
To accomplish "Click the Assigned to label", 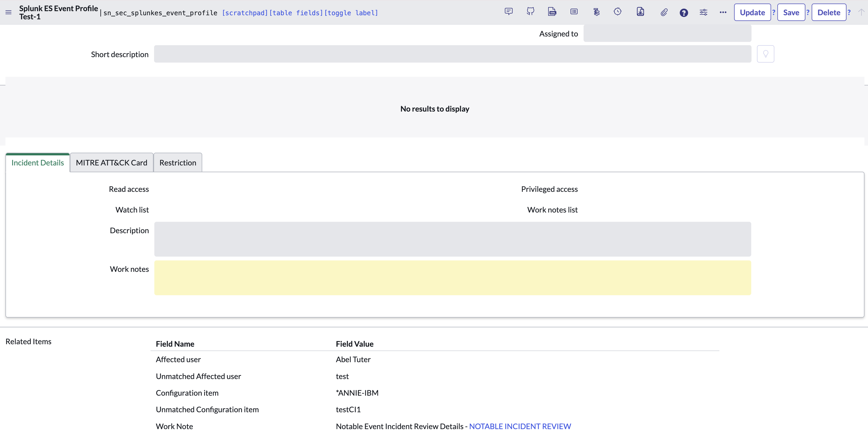I will (x=558, y=33).
